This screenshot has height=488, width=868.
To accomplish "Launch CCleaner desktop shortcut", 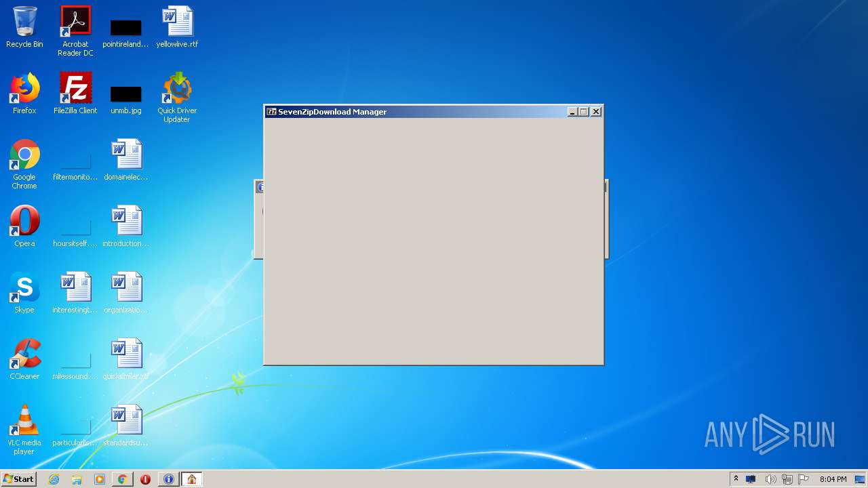I will coord(24,359).
